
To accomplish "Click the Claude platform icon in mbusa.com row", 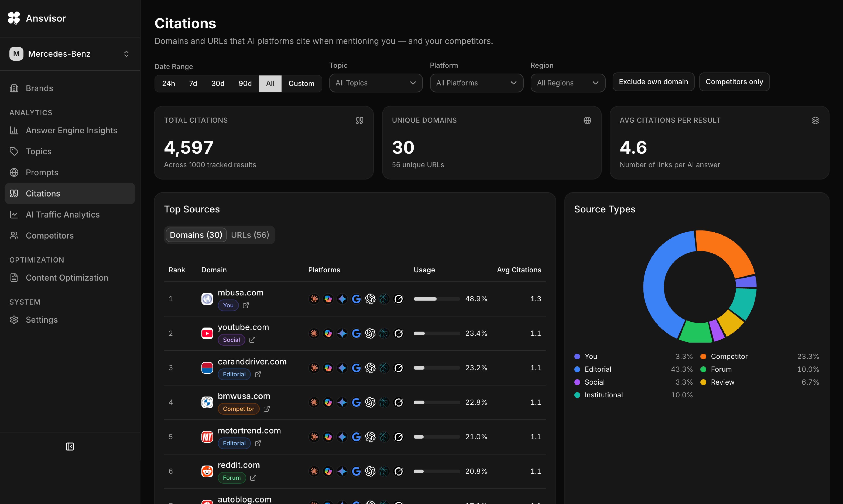I will pos(314,299).
